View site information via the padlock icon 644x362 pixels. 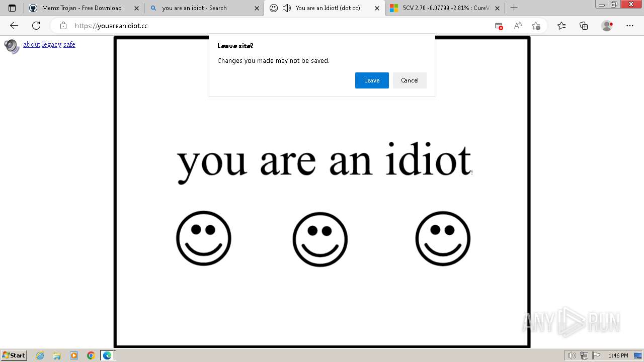63,26
